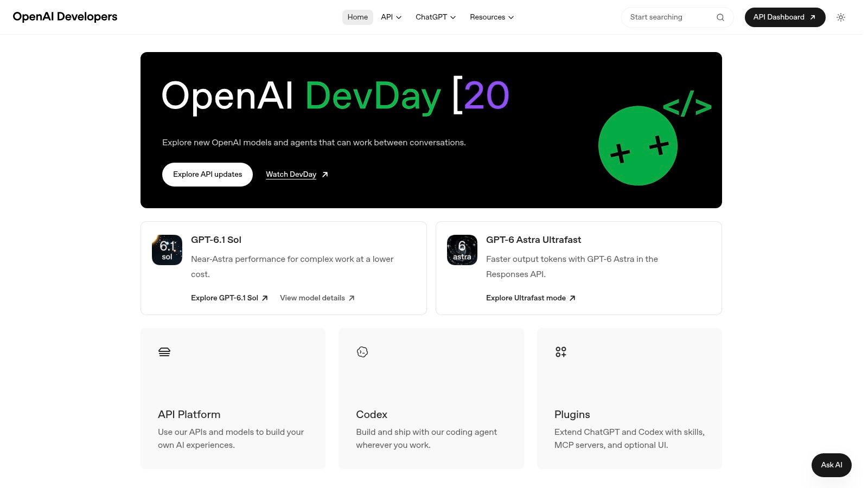Image resolution: width=868 pixels, height=488 pixels.
Task: Open the API Platform card heading
Action: pyautogui.click(x=189, y=414)
